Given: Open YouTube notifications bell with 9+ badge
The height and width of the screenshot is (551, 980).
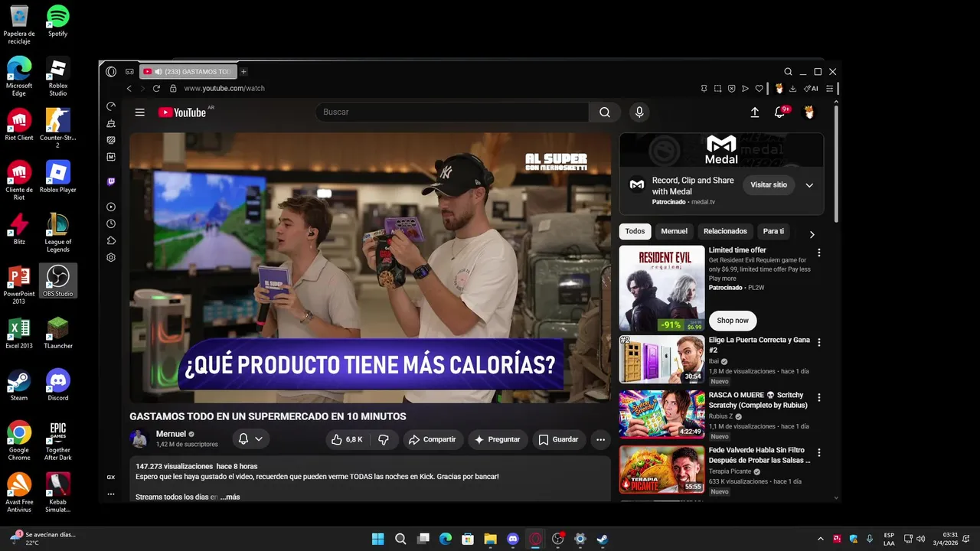Looking at the screenshot, I should 780,112.
